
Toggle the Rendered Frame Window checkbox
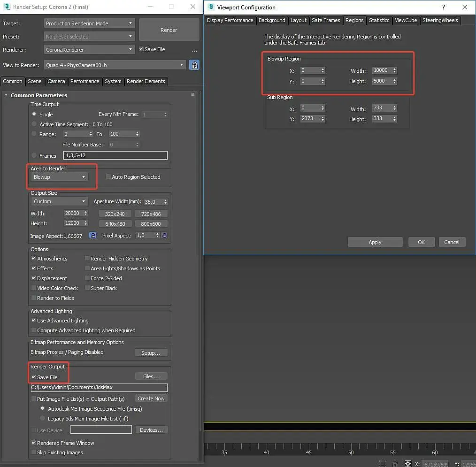[34, 443]
